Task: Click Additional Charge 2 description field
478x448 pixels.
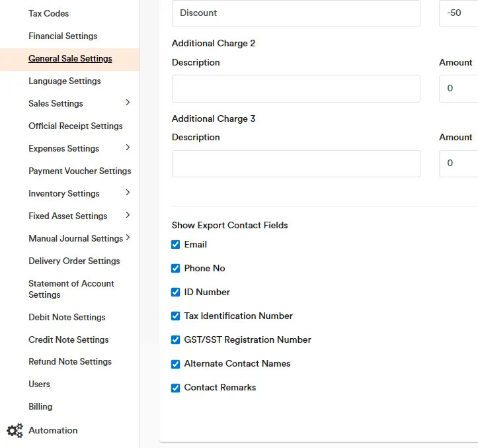Action: point(296,89)
